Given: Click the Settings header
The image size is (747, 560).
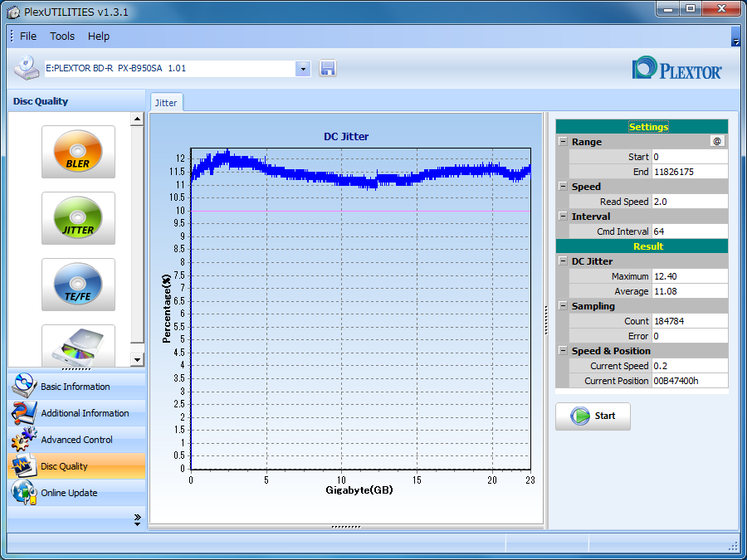Looking at the screenshot, I should pyautogui.click(x=642, y=127).
